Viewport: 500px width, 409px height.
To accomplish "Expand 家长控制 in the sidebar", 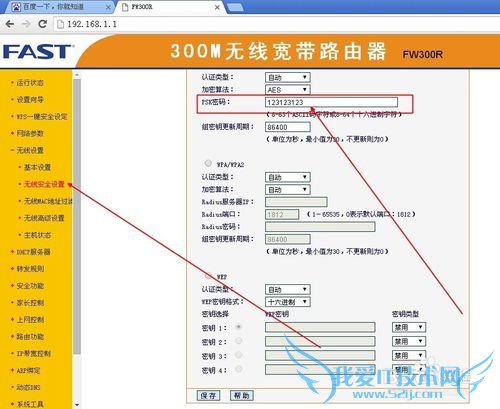I will 30,303.
